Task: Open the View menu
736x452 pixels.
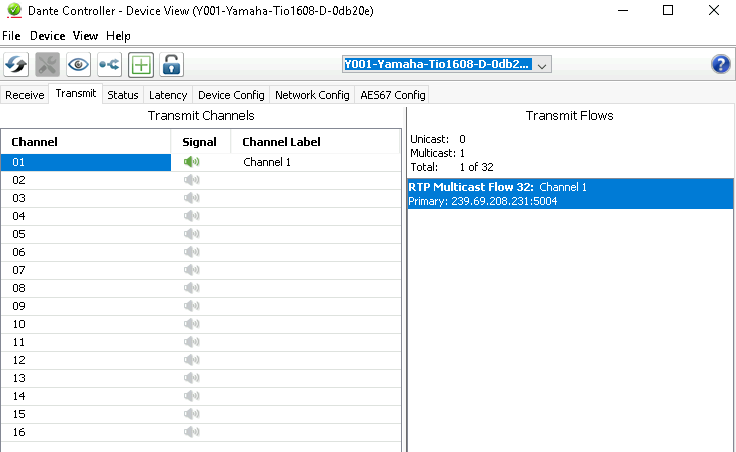Action: click(x=85, y=36)
